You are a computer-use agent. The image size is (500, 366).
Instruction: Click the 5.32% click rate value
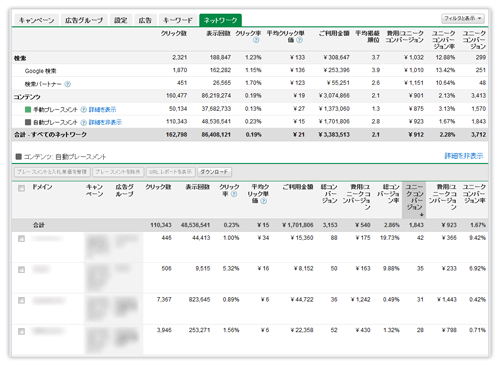click(231, 268)
